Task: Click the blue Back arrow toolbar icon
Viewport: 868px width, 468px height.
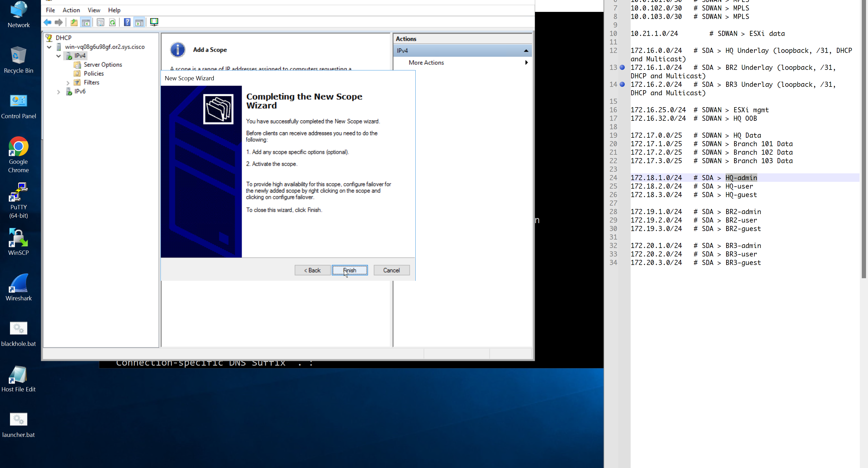Action: pyautogui.click(x=47, y=22)
